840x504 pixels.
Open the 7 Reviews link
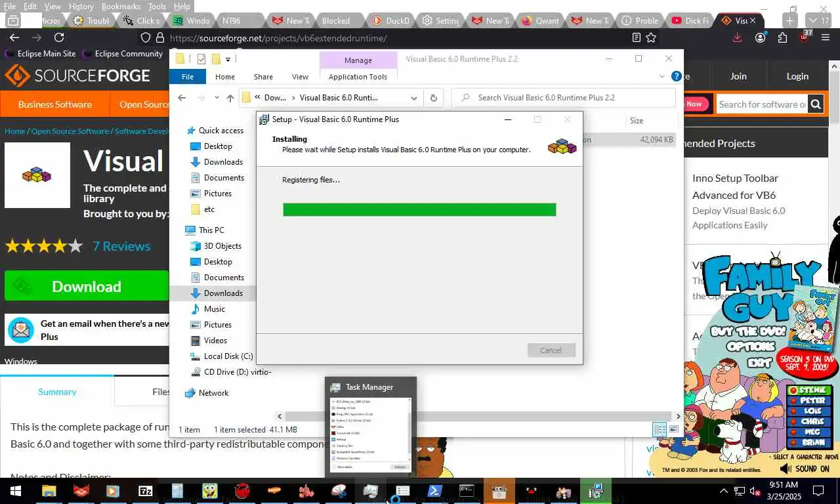[x=121, y=246]
